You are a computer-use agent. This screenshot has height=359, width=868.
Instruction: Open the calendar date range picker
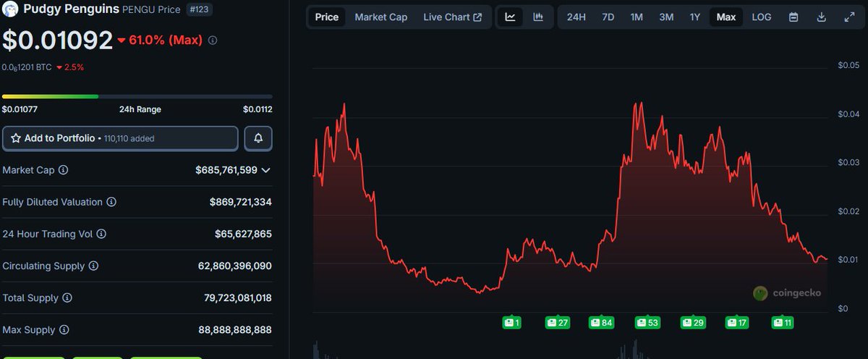[x=793, y=17]
